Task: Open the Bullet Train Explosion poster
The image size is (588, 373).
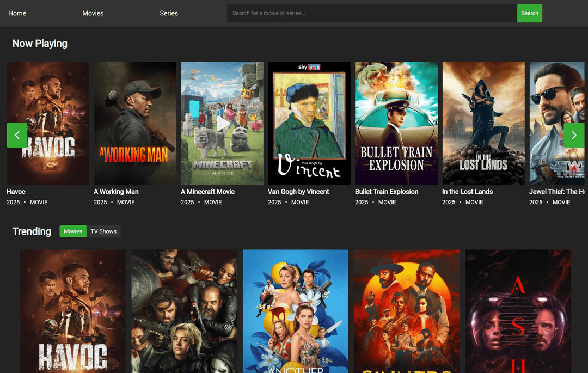Action: (396, 123)
